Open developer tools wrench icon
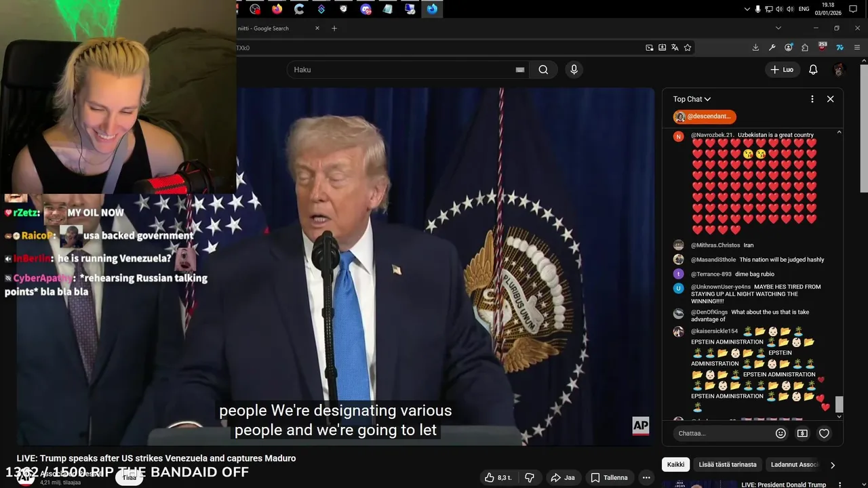Viewport: 868px width, 488px height. point(772,47)
